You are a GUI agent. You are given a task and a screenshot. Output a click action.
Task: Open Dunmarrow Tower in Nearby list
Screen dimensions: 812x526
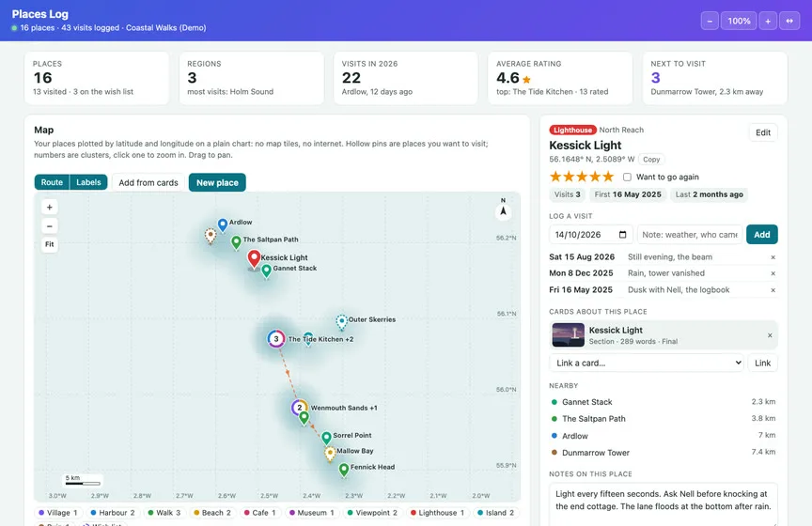664,453
